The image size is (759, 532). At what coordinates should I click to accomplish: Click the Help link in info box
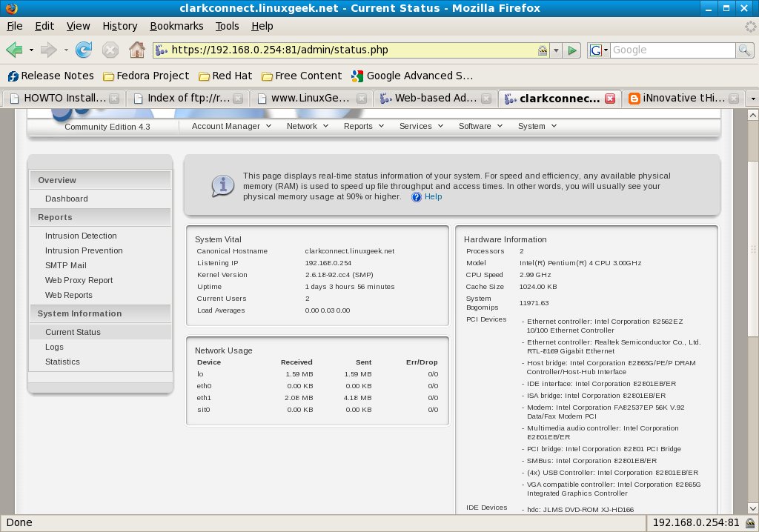tap(433, 196)
